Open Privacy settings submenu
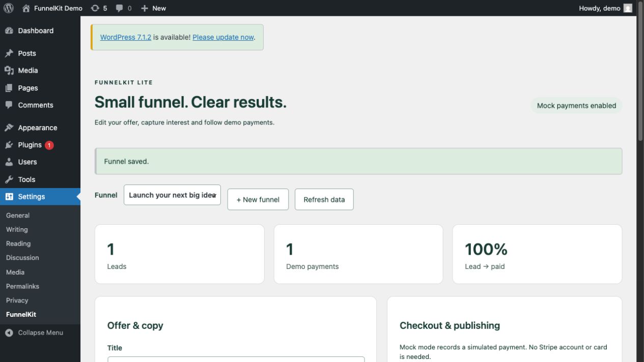The image size is (644, 362). tap(17, 300)
